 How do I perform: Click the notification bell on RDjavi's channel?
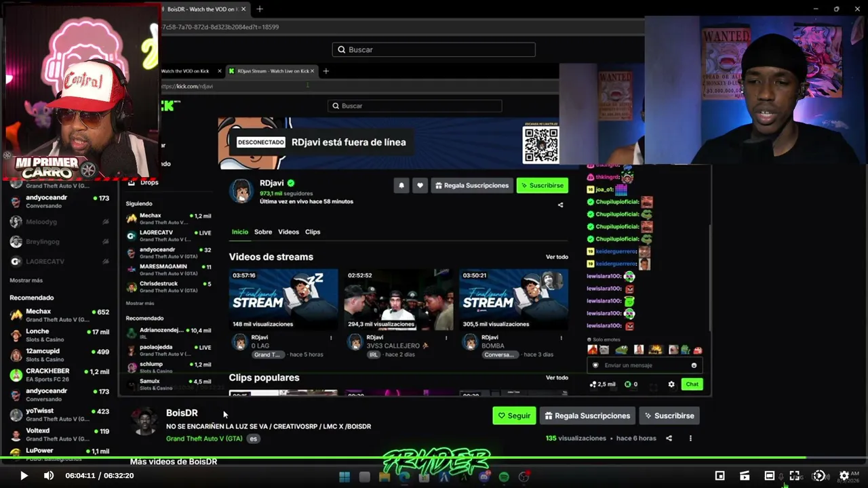tap(401, 185)
